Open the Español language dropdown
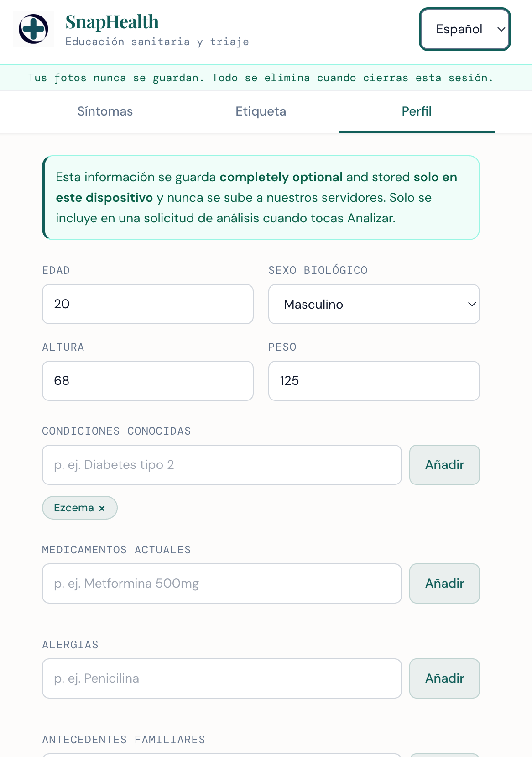This screenshot has width=532, height=757. pyautogui.click(x=464, y=29)
